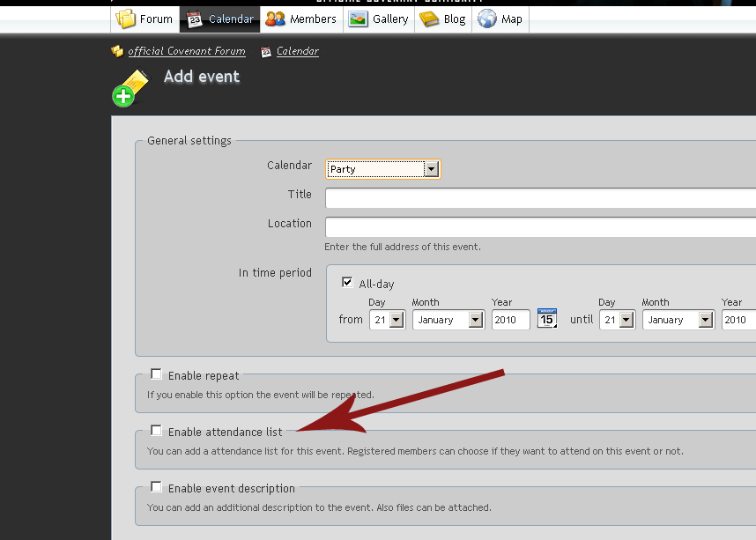Open the Calendar dropdown showing Party

382,169
